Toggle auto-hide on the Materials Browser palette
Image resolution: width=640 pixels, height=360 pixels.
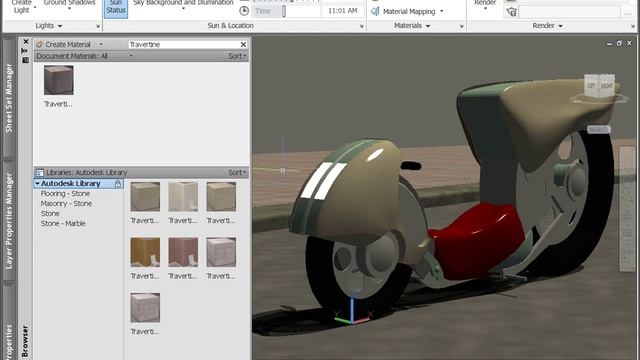[24, 51]
